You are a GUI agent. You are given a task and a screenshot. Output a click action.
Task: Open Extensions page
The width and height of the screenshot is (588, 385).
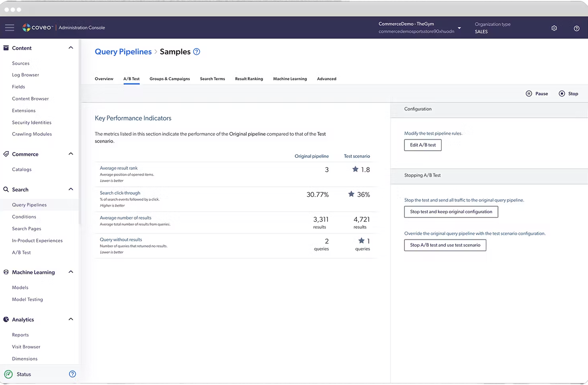[24, 111]
